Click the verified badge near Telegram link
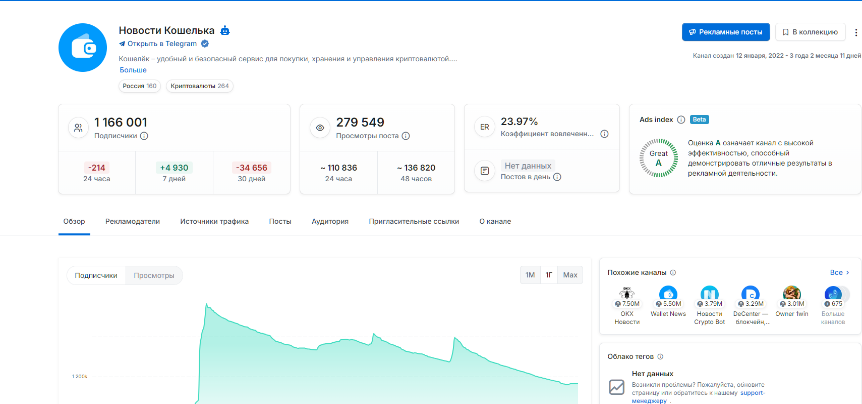This screenshot has height=404, width=862. tap(205, 43)
